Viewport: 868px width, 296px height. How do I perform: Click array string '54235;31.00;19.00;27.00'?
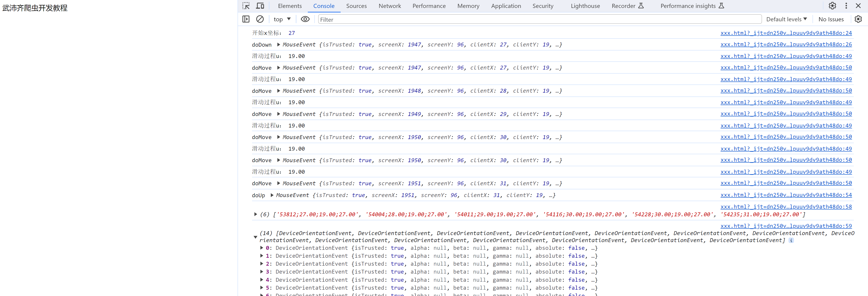[x=761, y=214]
